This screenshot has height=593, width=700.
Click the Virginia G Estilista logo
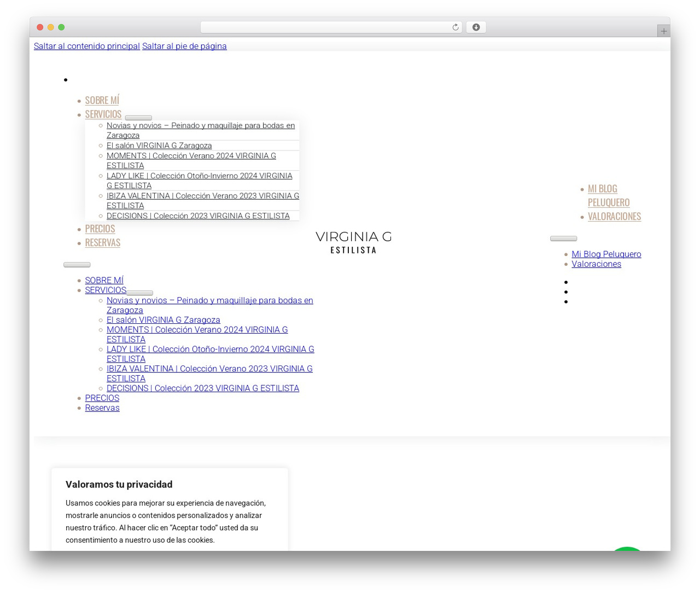pos(353,242)
